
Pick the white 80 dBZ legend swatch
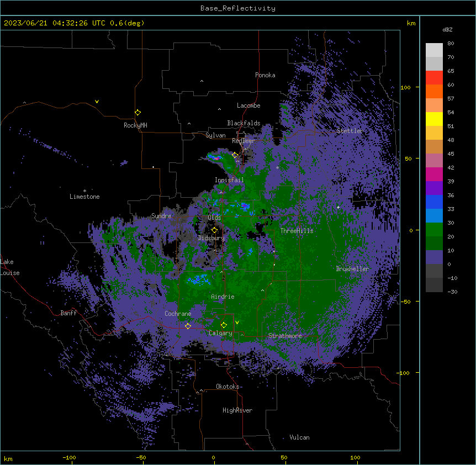[x=434, y=50]
